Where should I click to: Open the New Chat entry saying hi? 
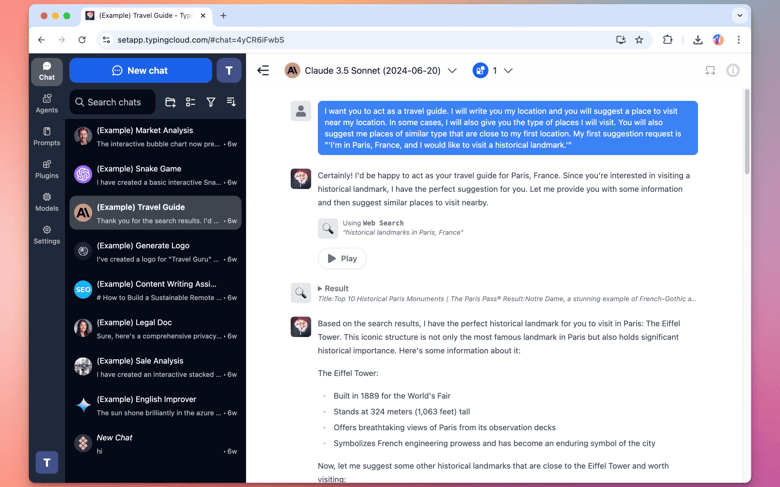pos(155,443)
